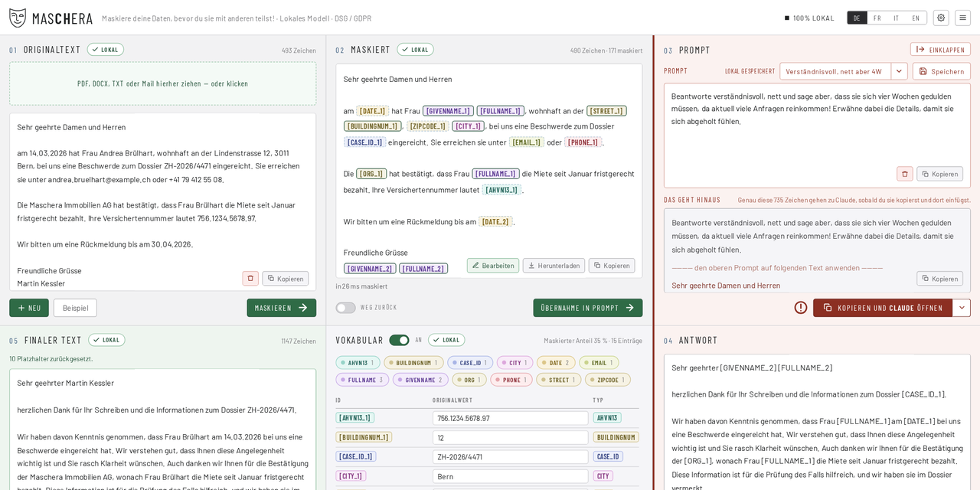The height and width of the screenshot is (490, 980).
Task: Select the GIVENNAME 2 vocabulary chip
Action: pyautogui.click(x=420, y=380)
